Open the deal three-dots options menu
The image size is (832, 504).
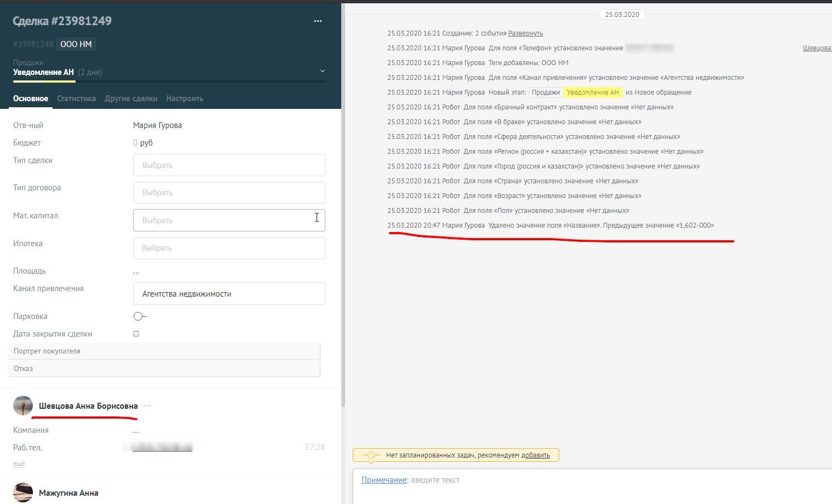click(x=318, y=21)
